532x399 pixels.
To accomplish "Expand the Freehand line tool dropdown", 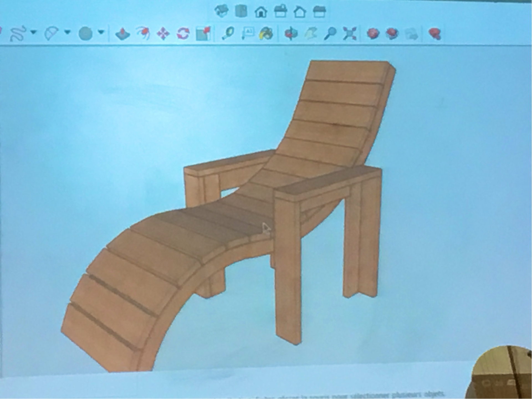I will tap(34, 32).
